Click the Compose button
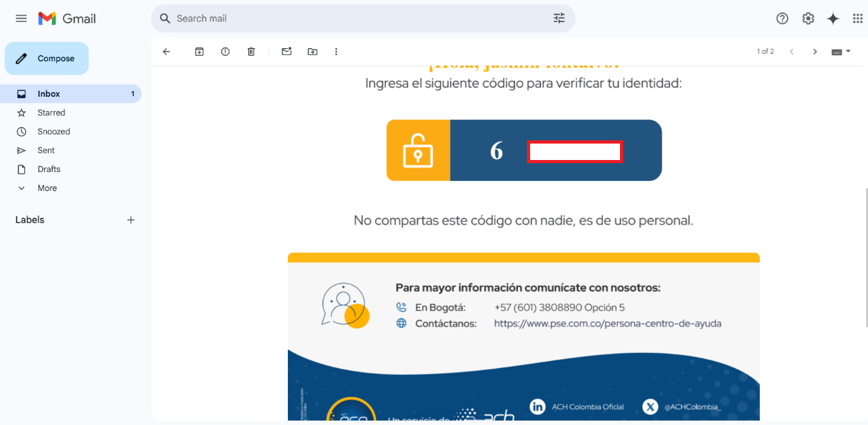This screenshot has height=425, width=868. [47, 58]
